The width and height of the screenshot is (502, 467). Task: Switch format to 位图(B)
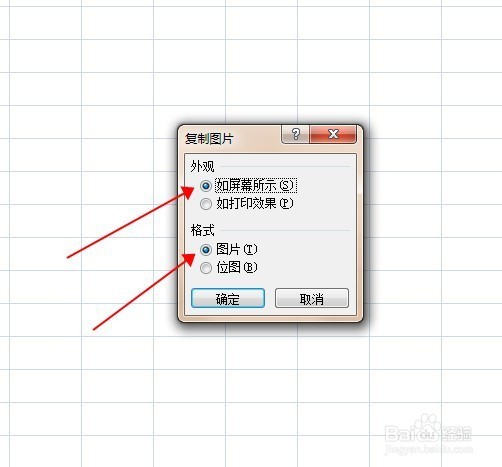click(x=206, y=267)
